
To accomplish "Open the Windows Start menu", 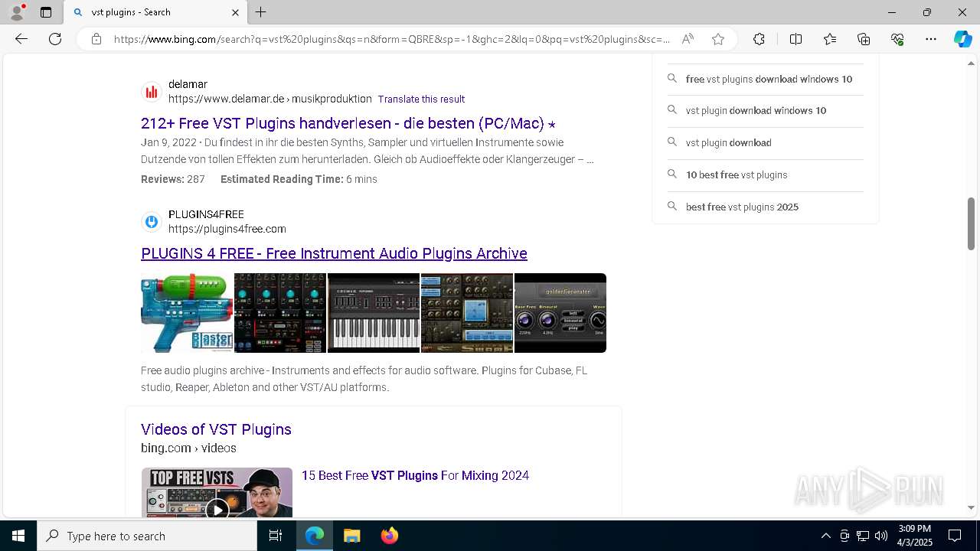I will tap(18, 536).
